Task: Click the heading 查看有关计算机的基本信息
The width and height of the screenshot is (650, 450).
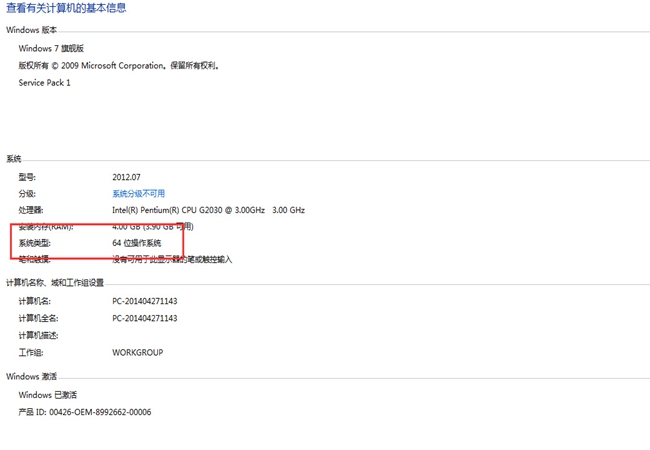Action: (x=66, y=8)
